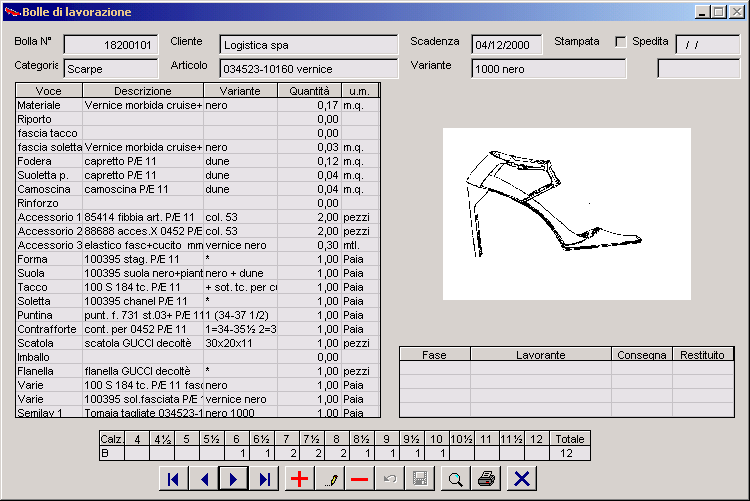Open search with the magnifier icon
This screenshot has height=501, width=750.
pos(455,479)
